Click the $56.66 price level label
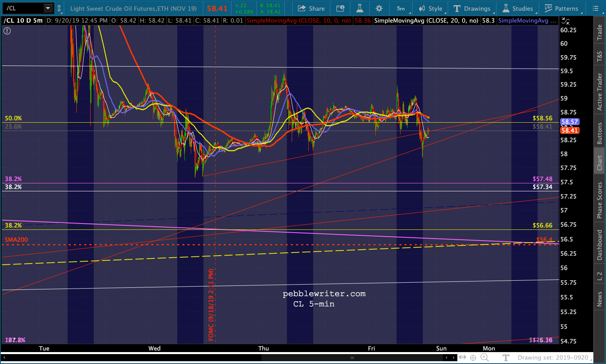The width and height of the screenshot is (606, 364). 542,225
